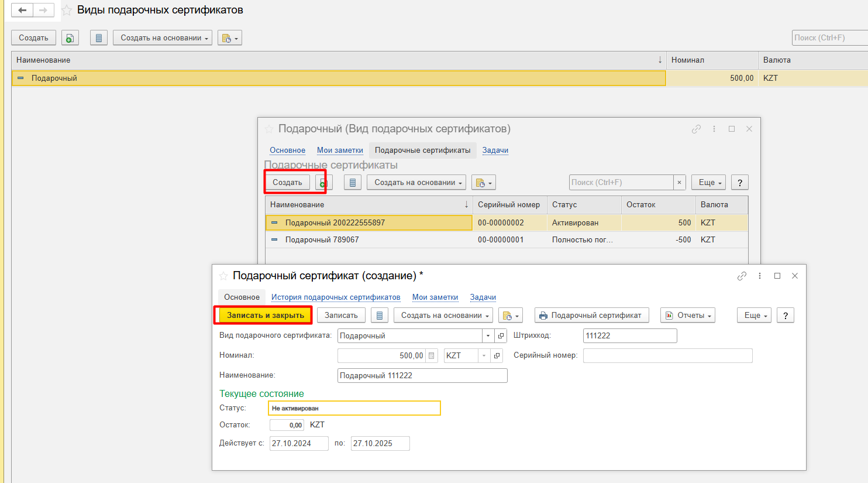Click into the 'Серийный номер' input field
This screenshot has width=868, height=483.
(x=667, y=356)
